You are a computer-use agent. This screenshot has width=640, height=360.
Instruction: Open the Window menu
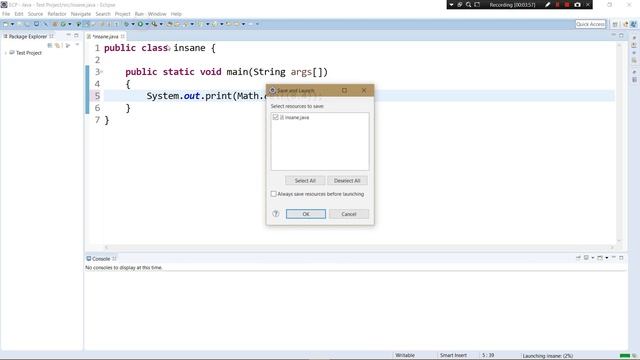(157, 14)
